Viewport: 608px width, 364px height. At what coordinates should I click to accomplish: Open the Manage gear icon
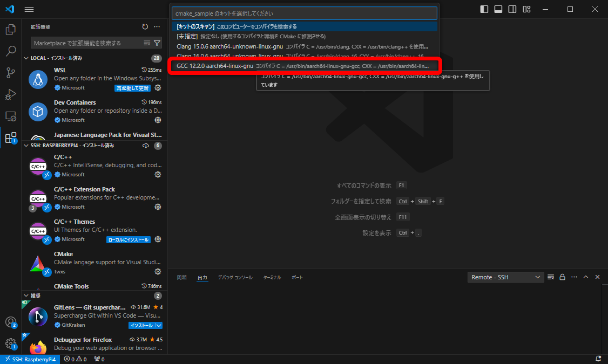point(10,344)
